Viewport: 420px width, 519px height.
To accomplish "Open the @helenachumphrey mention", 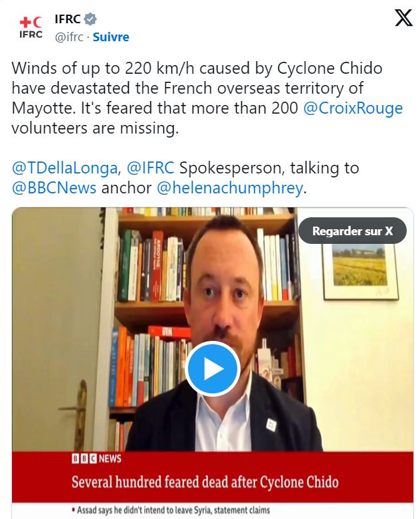I will pos(230,187).
